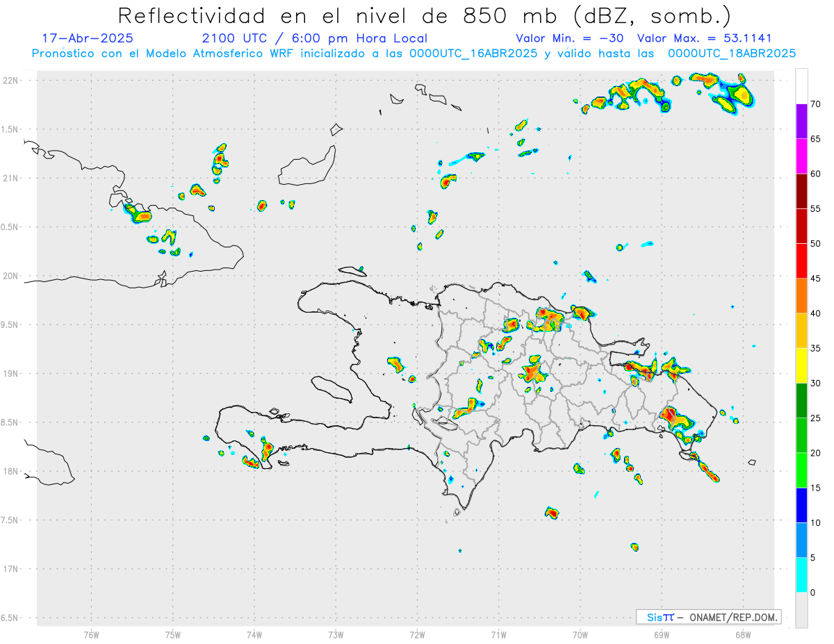Click the colorbar value label '65'
834x644 pixels.
pyautogui.click(x=815, y=139)
